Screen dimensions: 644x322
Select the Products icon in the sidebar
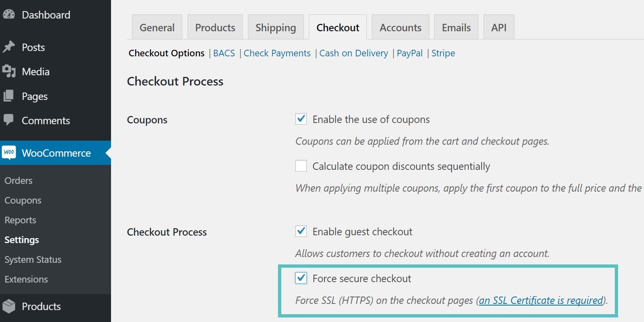(x=9, y=306)
